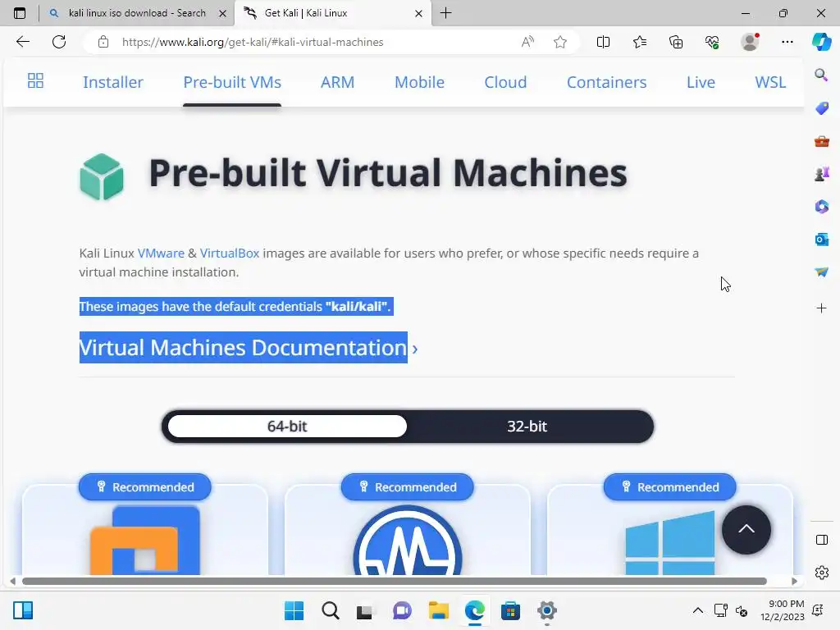Add a new app to sidebar

coord(821,308)
